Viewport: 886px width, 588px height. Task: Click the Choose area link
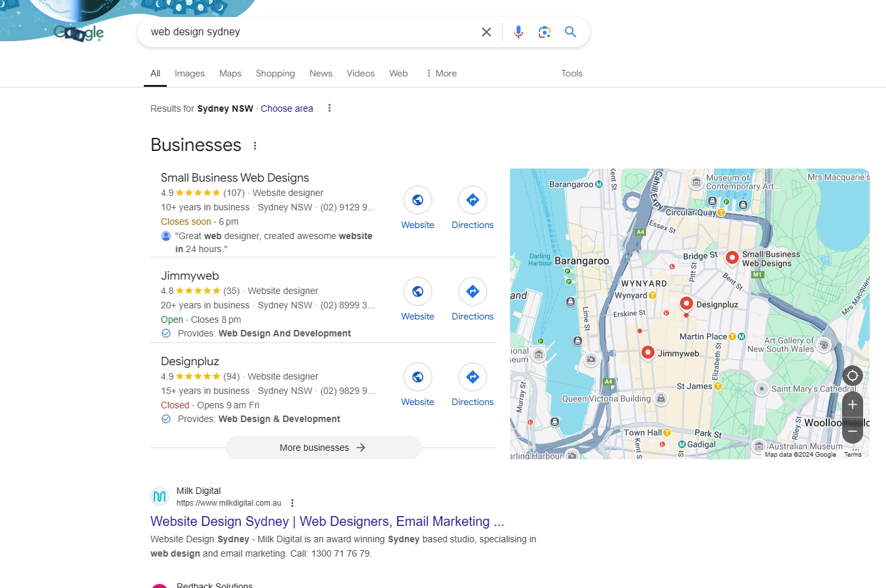(x=287, y=108)
